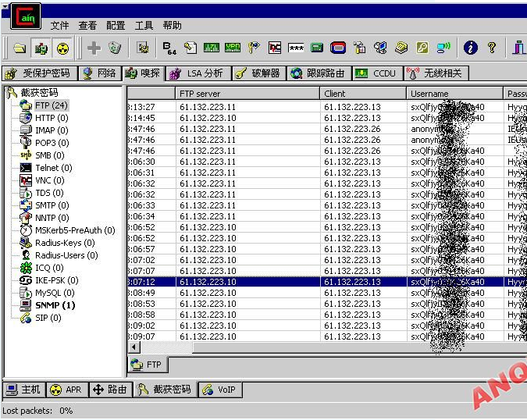Select IKE-PSK (0) in the tree

tap(57, 280)
